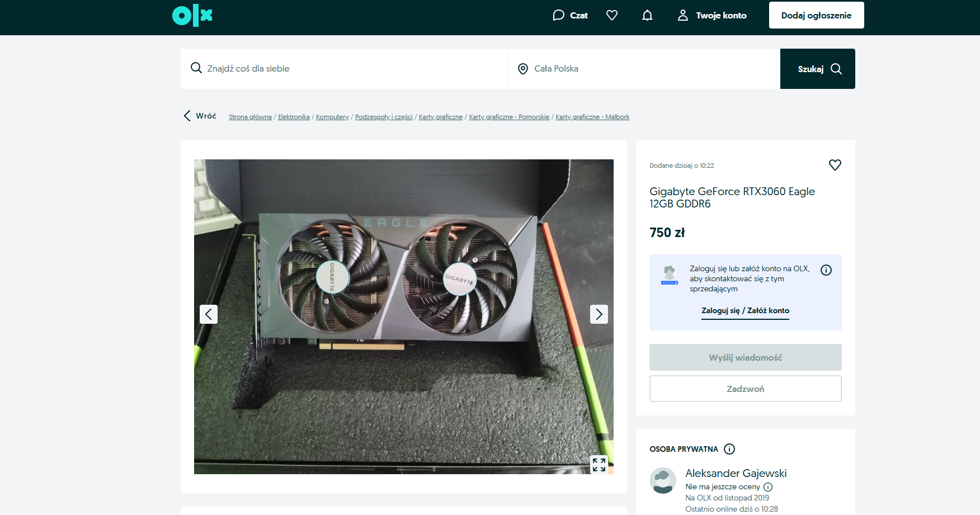Click the location pin icon

523,69
